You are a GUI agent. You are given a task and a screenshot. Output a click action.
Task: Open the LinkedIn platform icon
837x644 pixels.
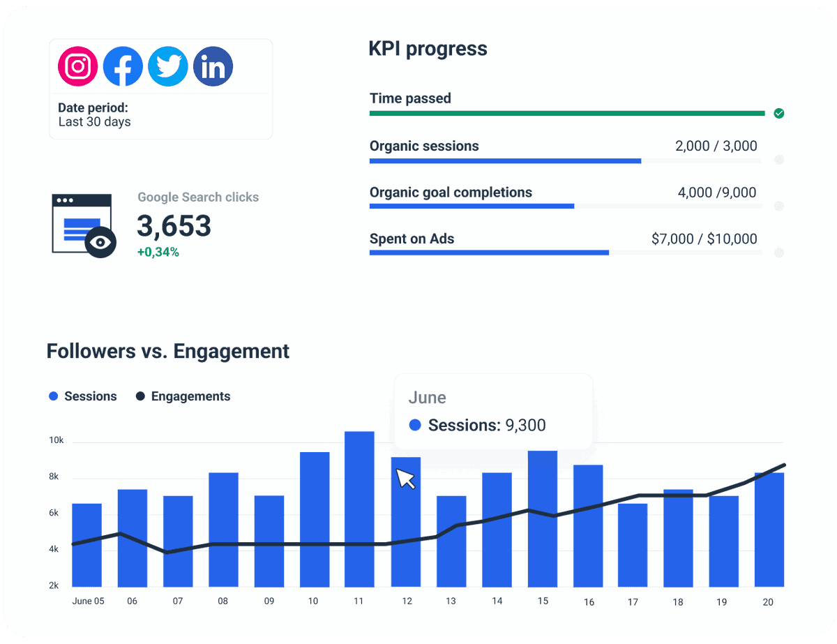tap(213, 66)
